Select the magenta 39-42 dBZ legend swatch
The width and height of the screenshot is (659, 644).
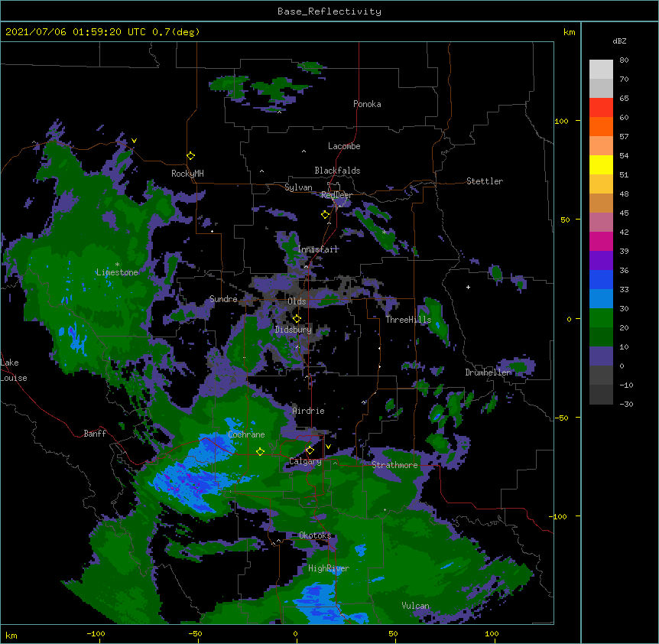click(x=601, y=241)
